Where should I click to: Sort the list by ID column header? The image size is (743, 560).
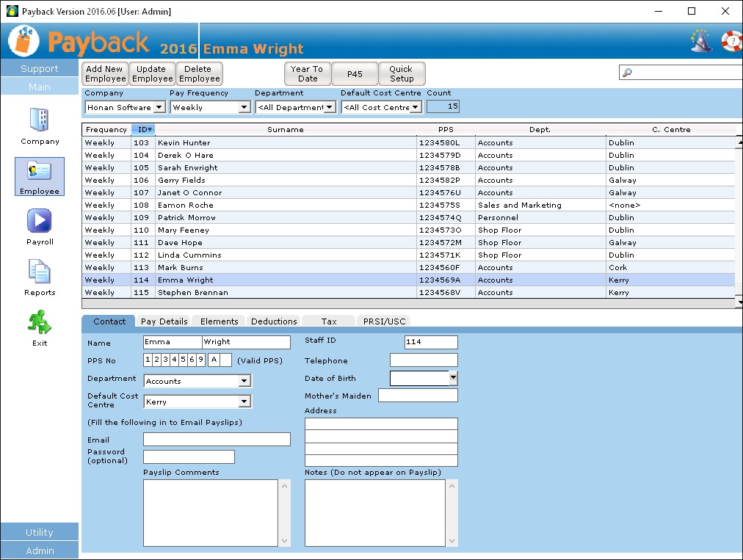(143, 130)
